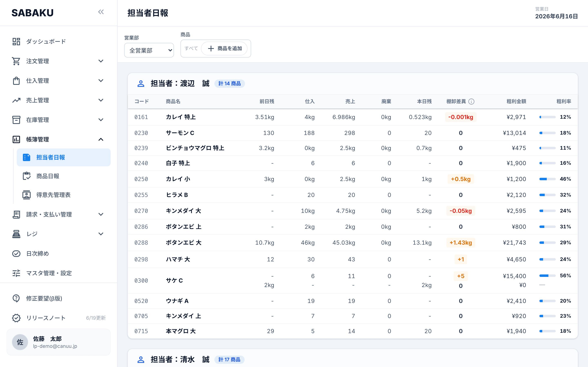Open the 佐藤 太郎 user profile card
This screenshot has height=367, width=588.
(x=59, y=342)
